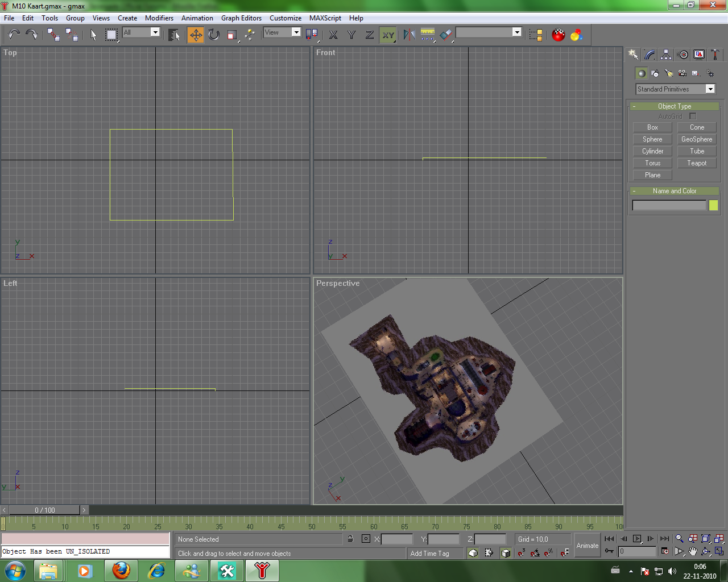Screen dimensions: 728x582
Task: Open the Modifiers menu
Action: [x=159, y=18]
